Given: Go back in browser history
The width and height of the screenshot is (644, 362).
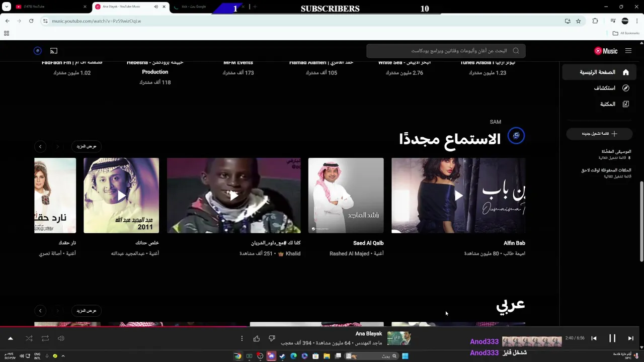Looking at the screenshot, I should [x=7, y=21].
